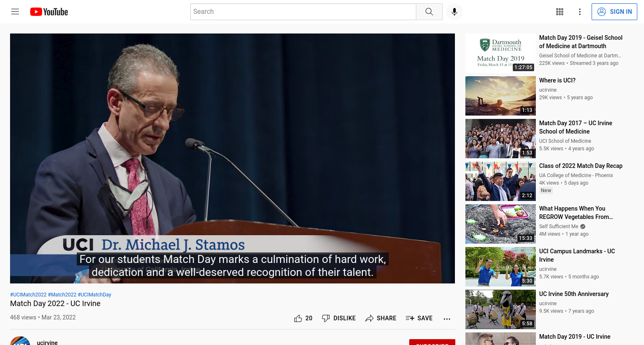644x345 pixels.
Task: Sign in to YouTube
Action: pyautogui.click(x=614, y=12)
